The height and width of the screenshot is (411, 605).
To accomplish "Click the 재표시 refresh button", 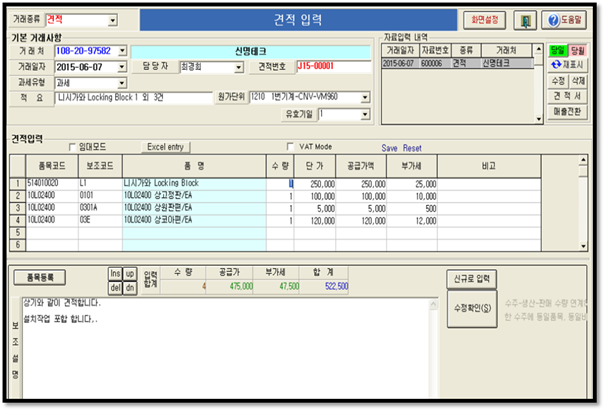I will tap(566, 62).
